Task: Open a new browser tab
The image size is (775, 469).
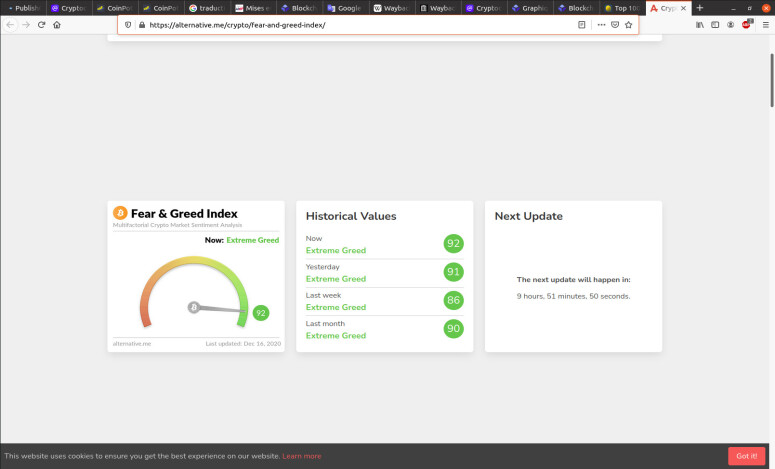Action: 700,8
